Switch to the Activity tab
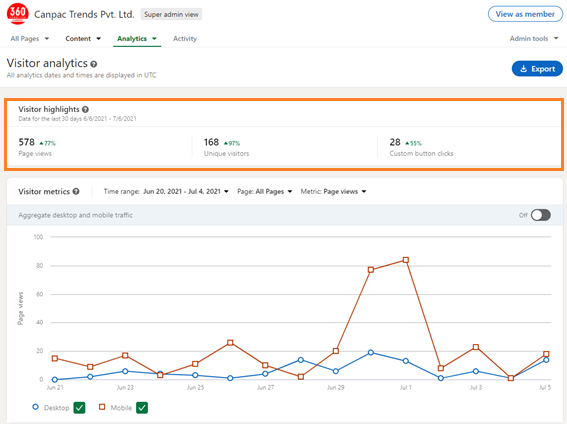The height and width of the screenshot is (424, 567). tap(185, 39)
